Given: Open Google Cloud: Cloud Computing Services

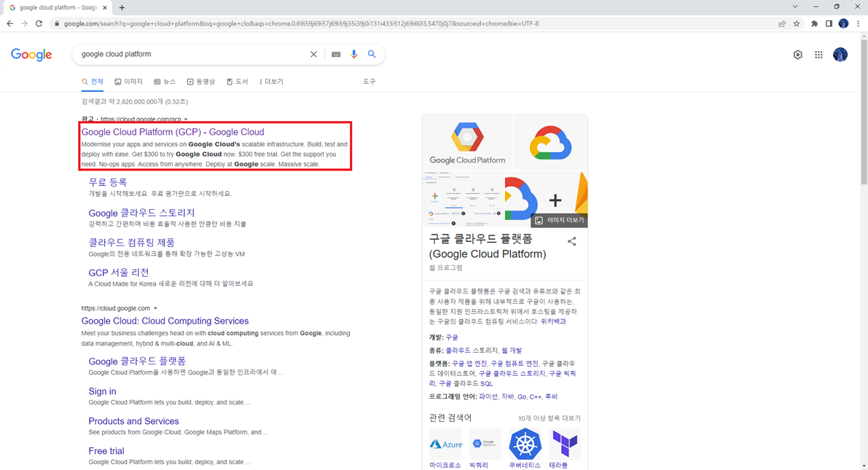Looking at the screenshot, I should pos(165,321).
